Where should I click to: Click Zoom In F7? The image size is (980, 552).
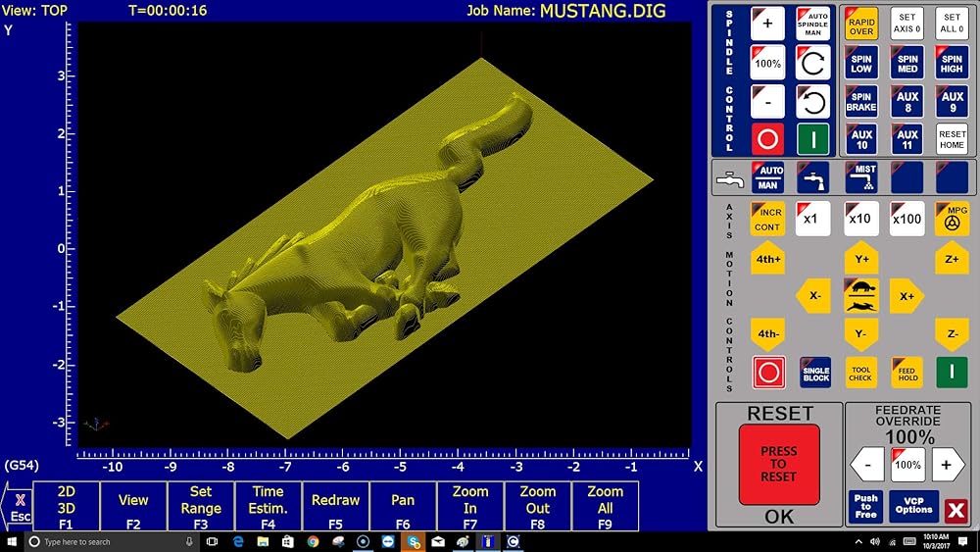click(x=470, y=507)
